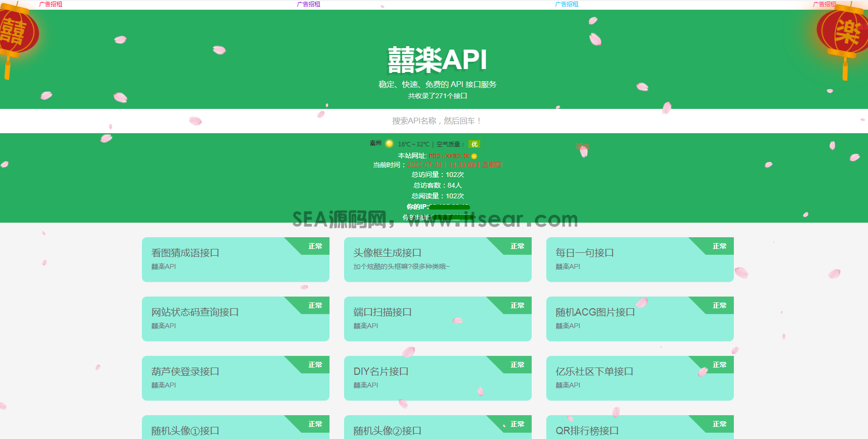868x439 pixels.
Task: Open the 随机头像①接口 card
Action: [x=236, y=427]
